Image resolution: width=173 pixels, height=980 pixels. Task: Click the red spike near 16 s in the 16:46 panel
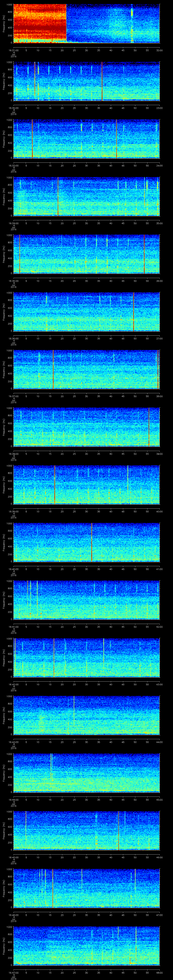53,888
